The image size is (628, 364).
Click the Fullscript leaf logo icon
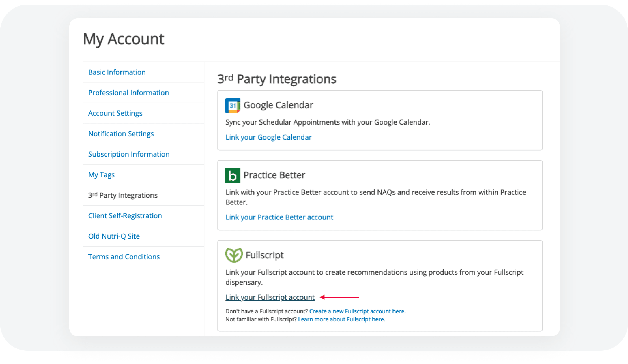click(x=234, y=255)
